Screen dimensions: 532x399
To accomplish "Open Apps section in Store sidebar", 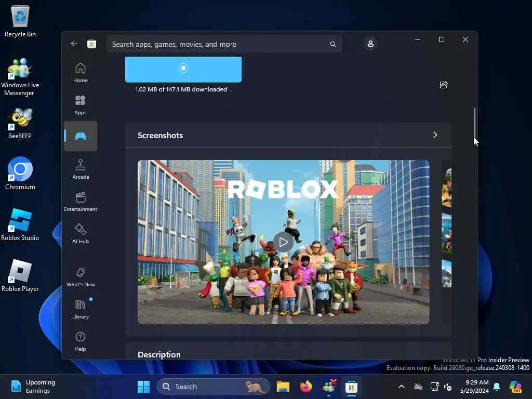I will point(81,105).
